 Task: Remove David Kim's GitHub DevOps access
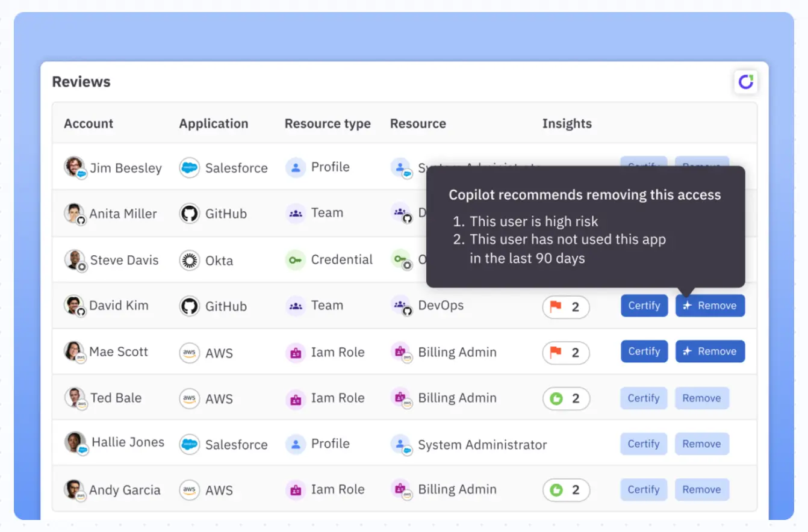pyautogui.click(x=710, y=306)
